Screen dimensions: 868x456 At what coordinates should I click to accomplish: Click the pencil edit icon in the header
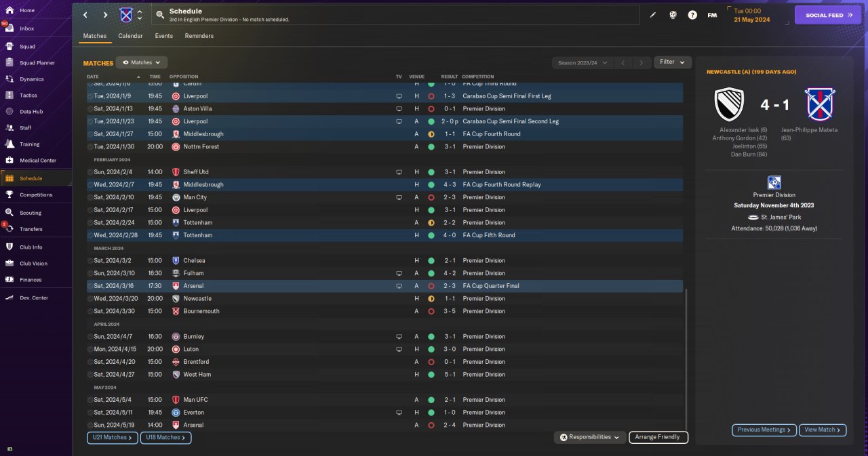(x=653, y=15)
